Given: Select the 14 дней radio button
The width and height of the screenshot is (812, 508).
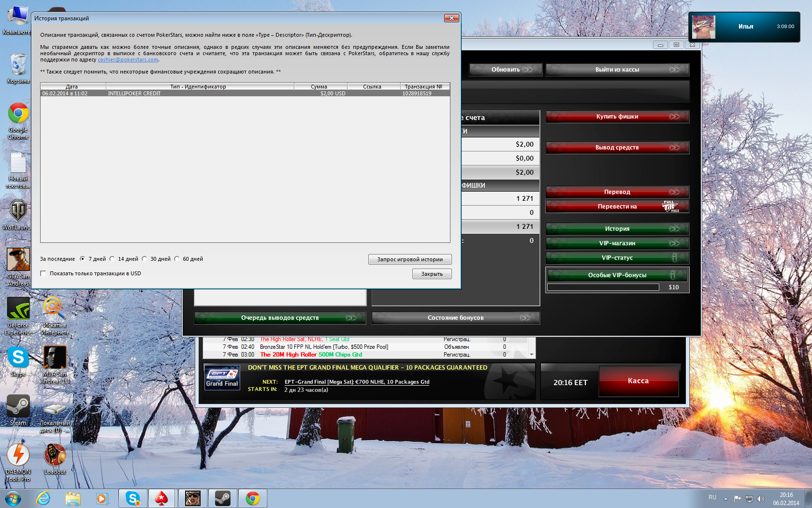Looking at the screenshot, I should (112, 259).
